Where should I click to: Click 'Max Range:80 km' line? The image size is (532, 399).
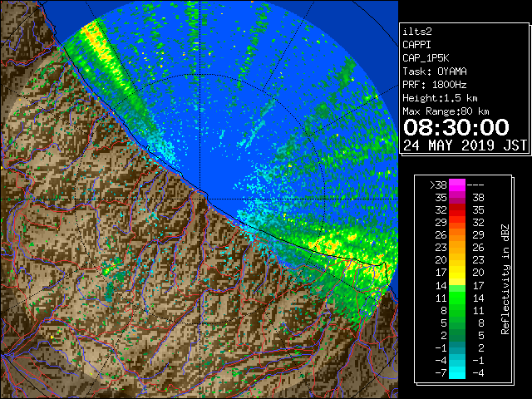(446, 111)
